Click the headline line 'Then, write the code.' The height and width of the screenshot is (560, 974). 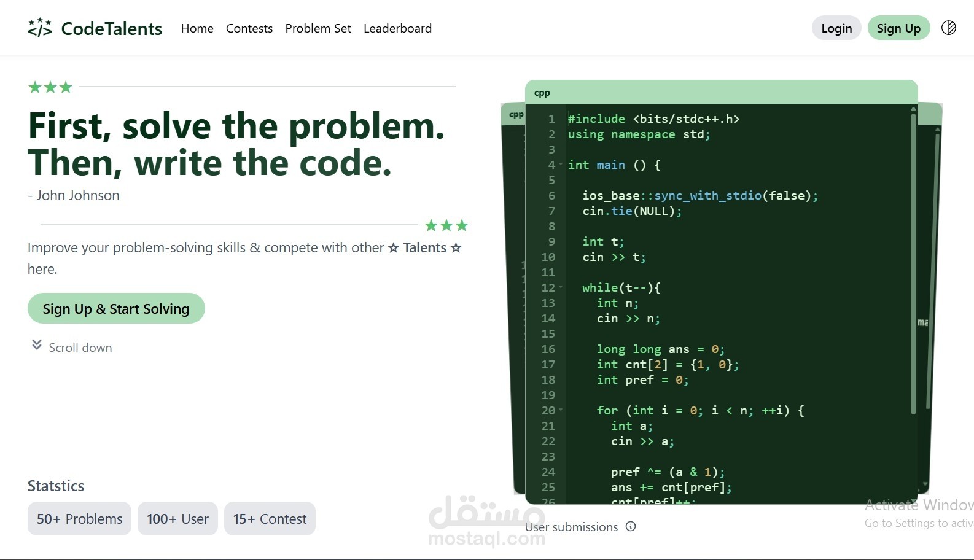point(210,163)
